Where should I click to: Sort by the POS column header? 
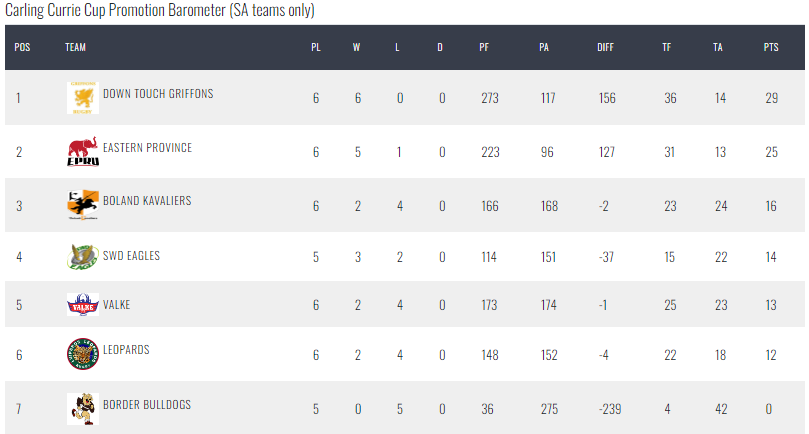pos(22,47)
